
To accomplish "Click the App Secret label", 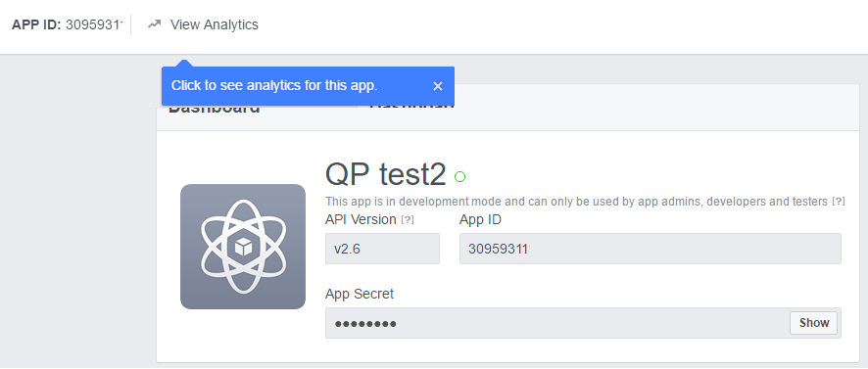I will (x=360, y=294).
